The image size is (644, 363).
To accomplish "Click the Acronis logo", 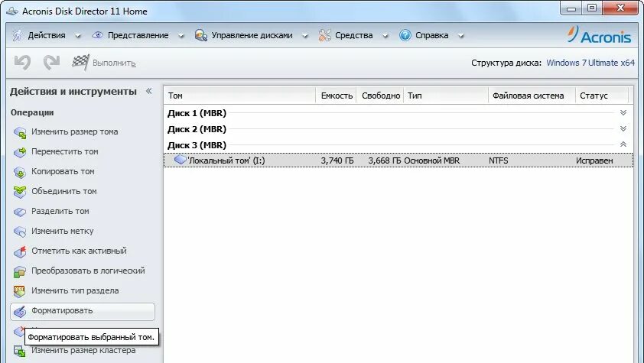I will [600, 35].
